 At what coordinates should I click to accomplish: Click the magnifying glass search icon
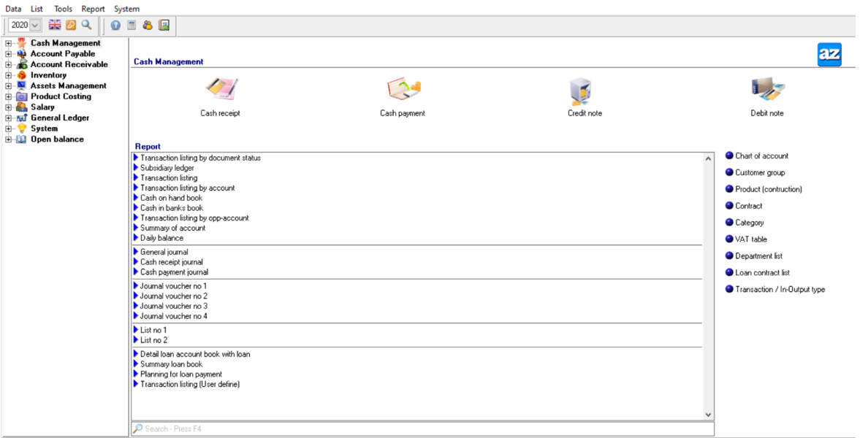point(86,25)
